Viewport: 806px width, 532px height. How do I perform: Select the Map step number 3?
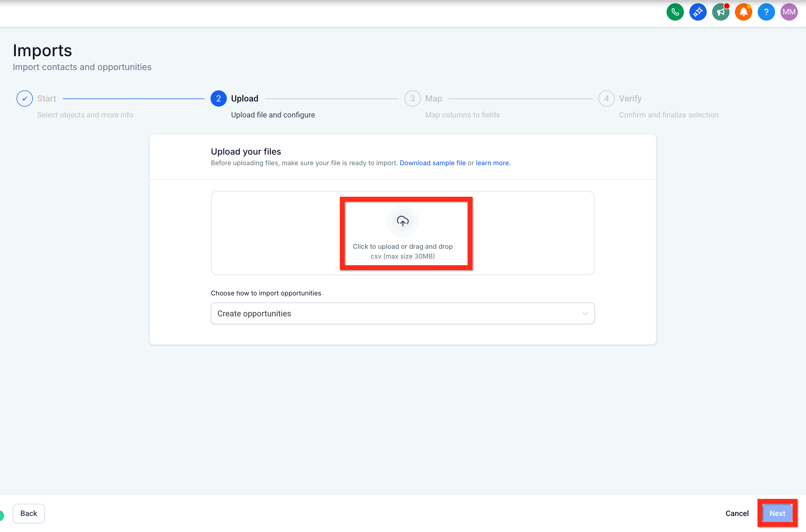[x=412, y=98]
